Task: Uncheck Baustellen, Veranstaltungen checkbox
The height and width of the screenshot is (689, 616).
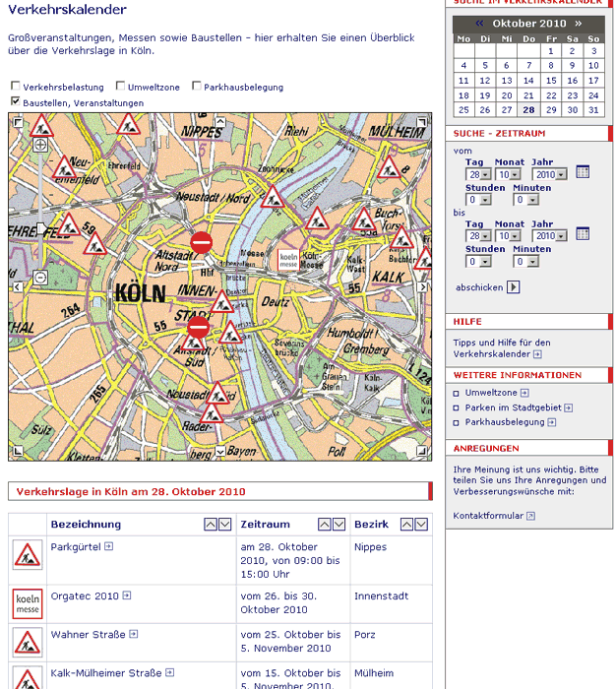Action: 16,101
